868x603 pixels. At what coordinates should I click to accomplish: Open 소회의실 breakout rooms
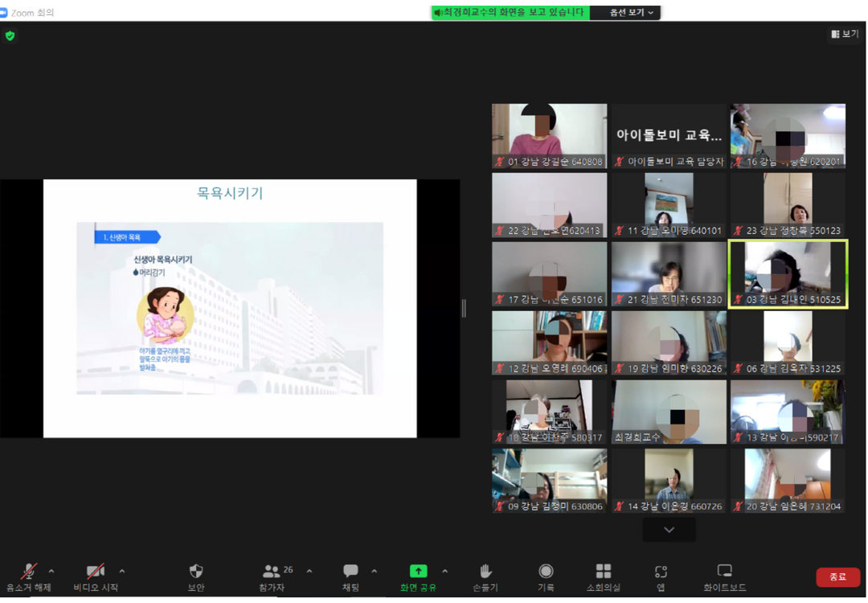tap(604, 577)
